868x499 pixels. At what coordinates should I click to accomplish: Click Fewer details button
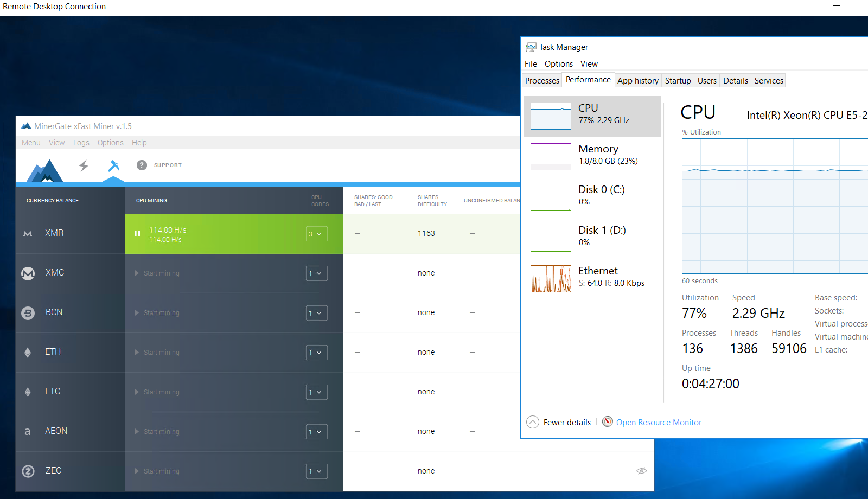559,422
